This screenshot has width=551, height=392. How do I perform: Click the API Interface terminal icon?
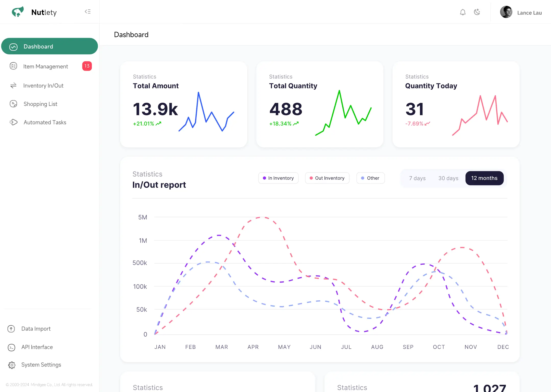tap(11, 347)
